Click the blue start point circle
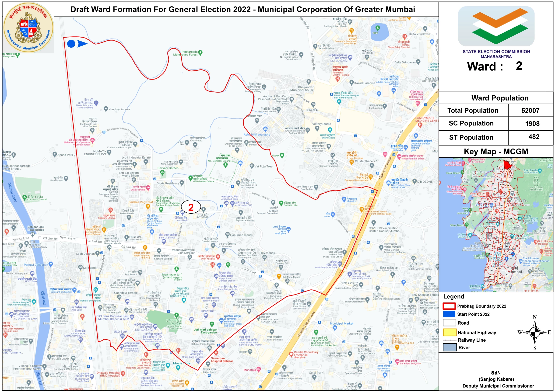 [71, 44]
